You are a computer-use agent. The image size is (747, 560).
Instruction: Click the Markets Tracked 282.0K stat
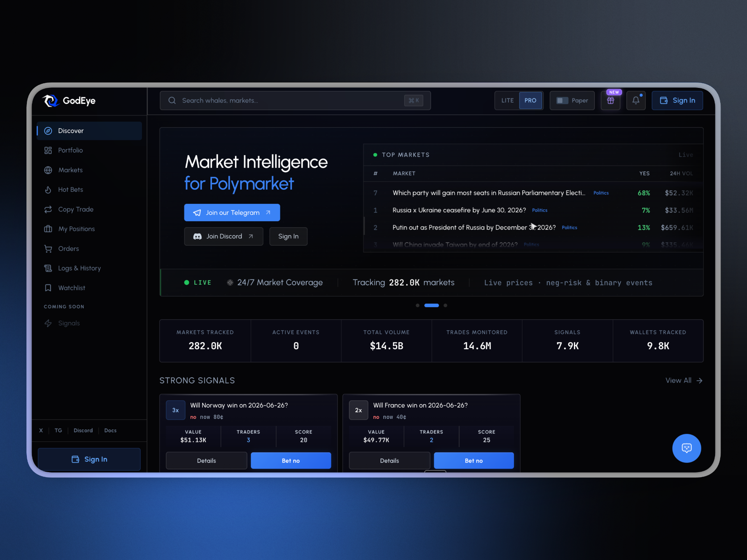click(x=205, y=341)
